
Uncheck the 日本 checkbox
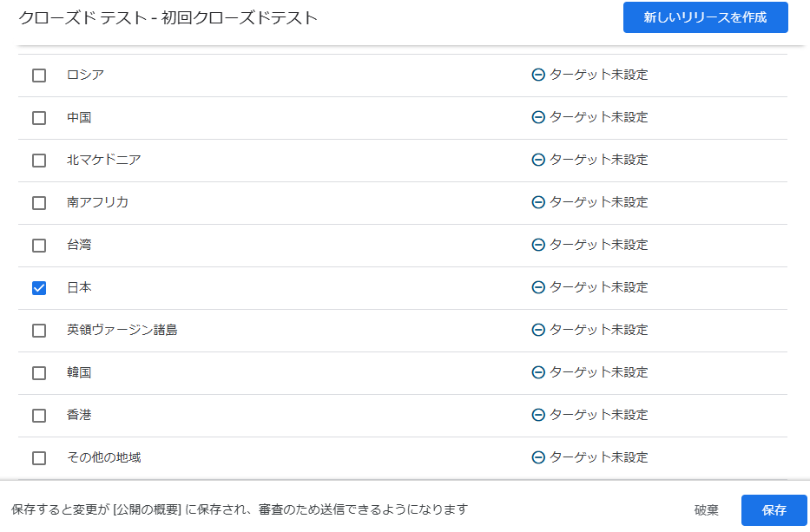tap(39, 287)
